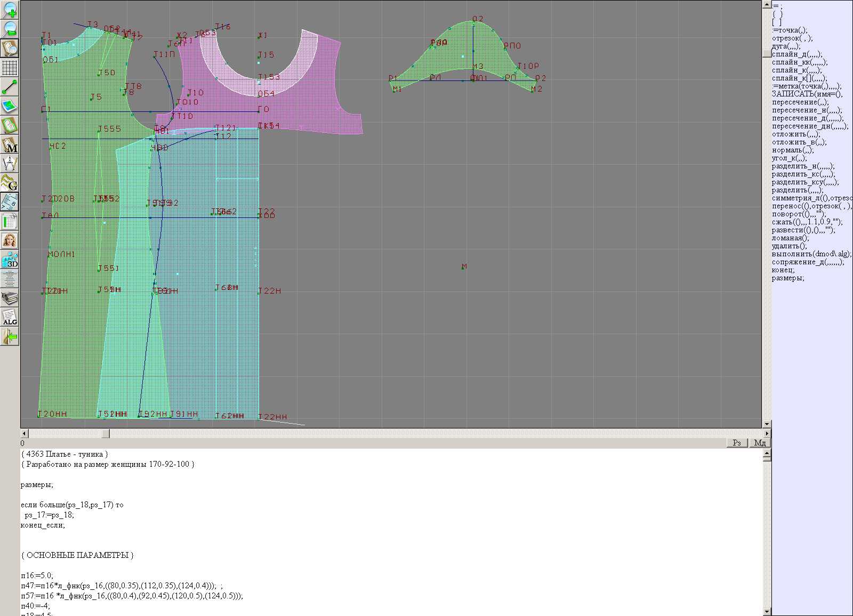Open the green spreadsheet table icon
This screenshot has width=853, height=616.
(x=10, y=221)
